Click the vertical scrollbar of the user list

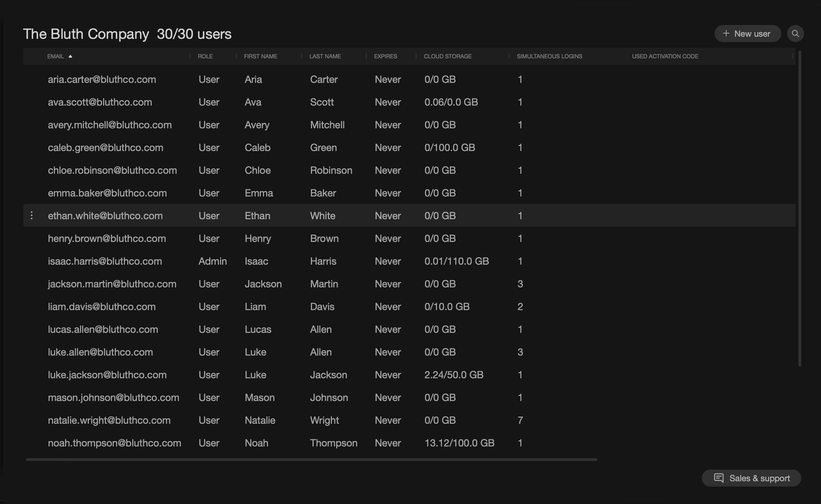point(799,208)
